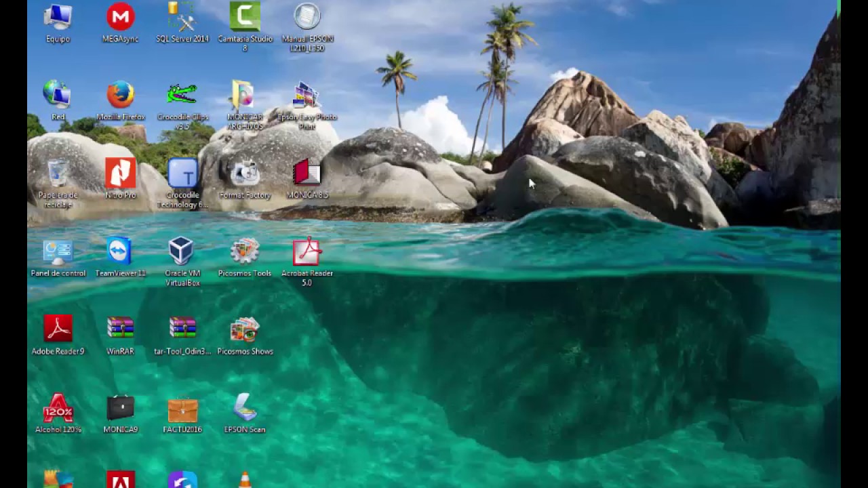Image resolution: width=868 pixels, height=488 pixels.
Task: Select the Adobe Reader 9 icon
Action: 58,329
